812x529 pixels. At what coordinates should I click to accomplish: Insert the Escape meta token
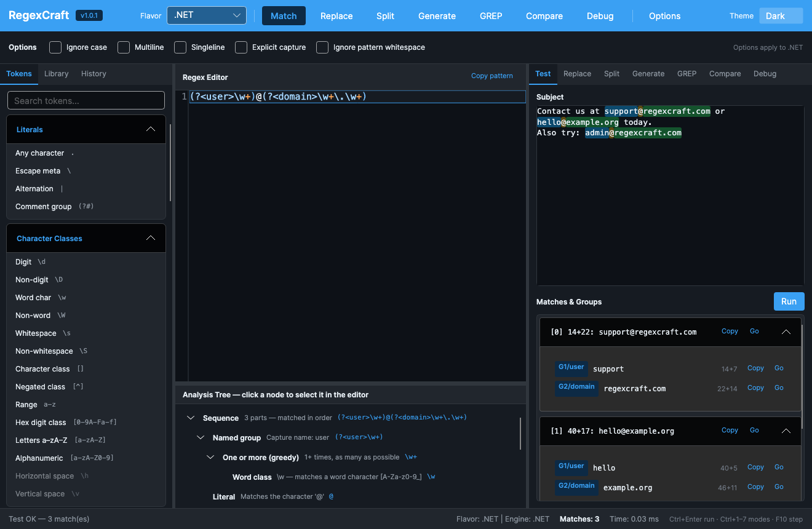pyautogui.click(x=86, y=171)
